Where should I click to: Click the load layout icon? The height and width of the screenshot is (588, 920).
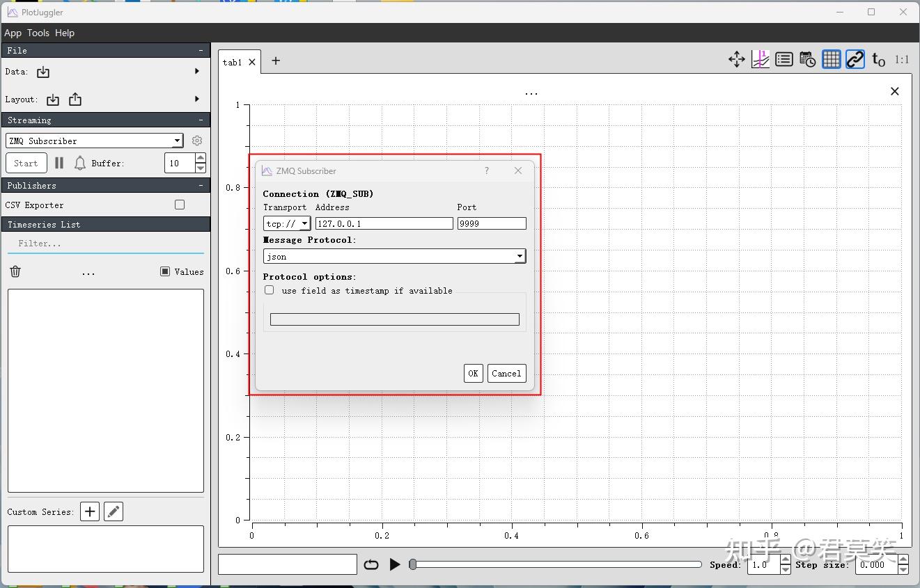pyautogui.click(x=53, y=100)
